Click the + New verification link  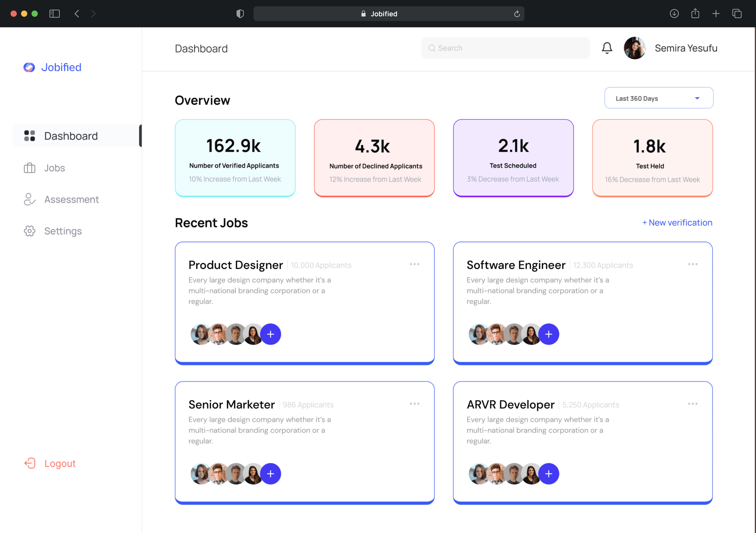677,223
